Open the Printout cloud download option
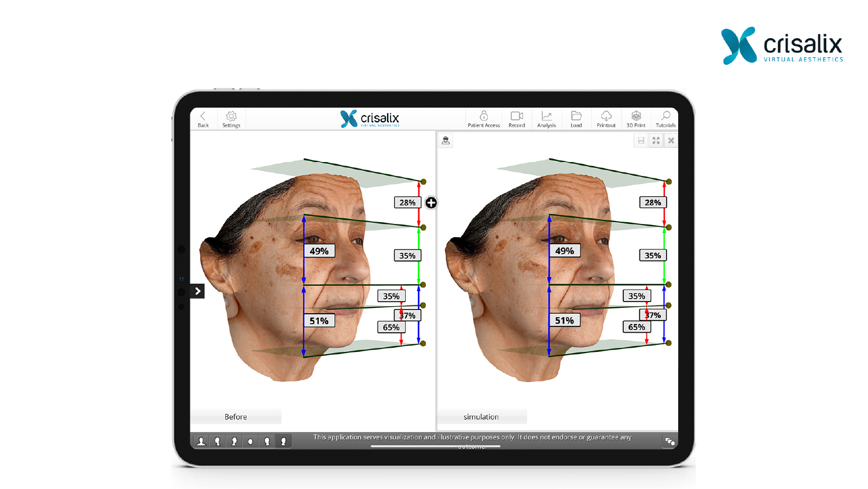The image size is (868, 489). tap(606, 119)
